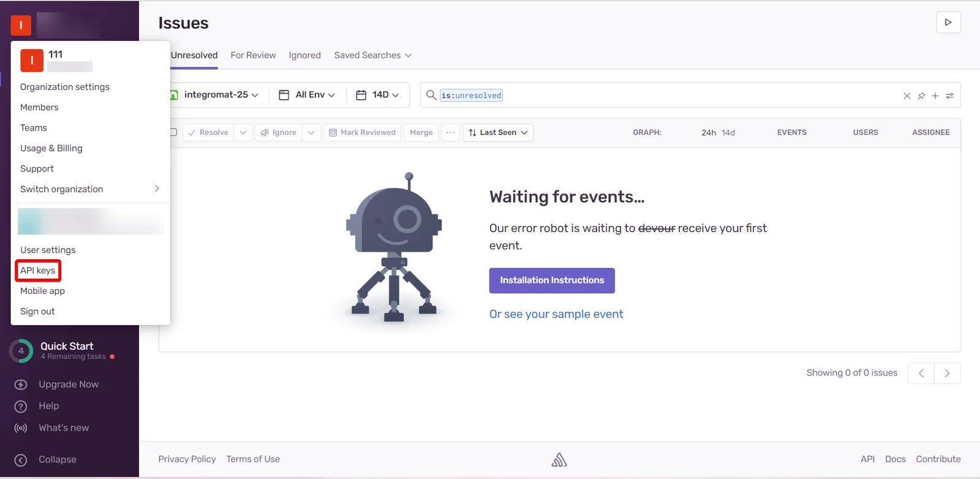The image size is (980, 479).
Task: Open Contribute footer link
Action: tap(938, 459)
